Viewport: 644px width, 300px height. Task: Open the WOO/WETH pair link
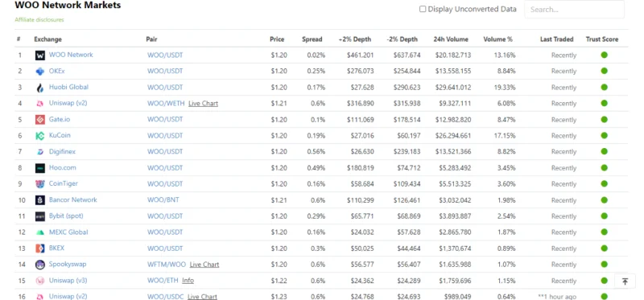pos(166,104)
